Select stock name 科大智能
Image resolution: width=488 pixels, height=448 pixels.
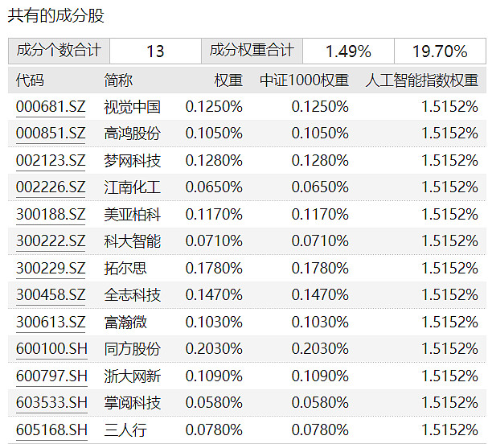[x=133, y=241]
